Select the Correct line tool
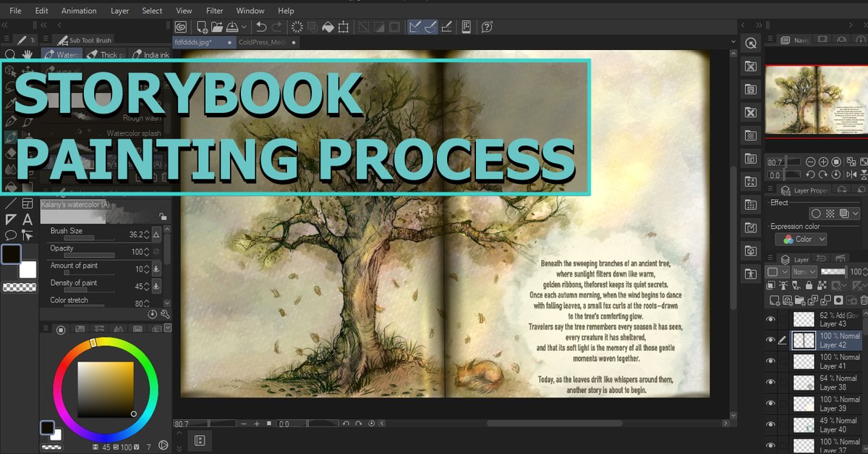This screenshot has height=454, width=868. [27, 235]
